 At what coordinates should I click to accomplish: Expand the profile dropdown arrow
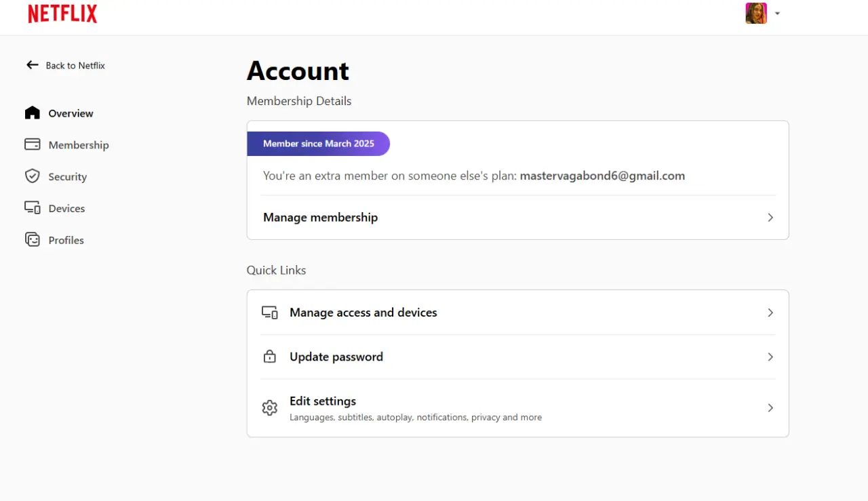click(777, 14)
